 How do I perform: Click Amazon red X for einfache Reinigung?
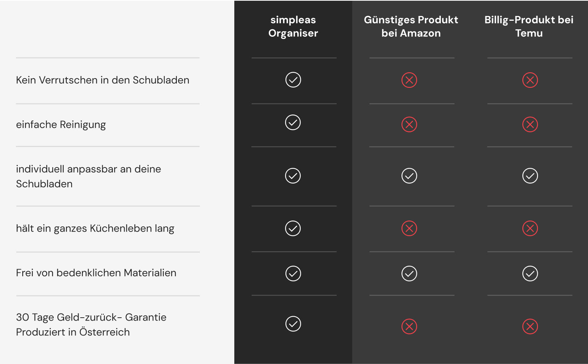click(409, 125)
